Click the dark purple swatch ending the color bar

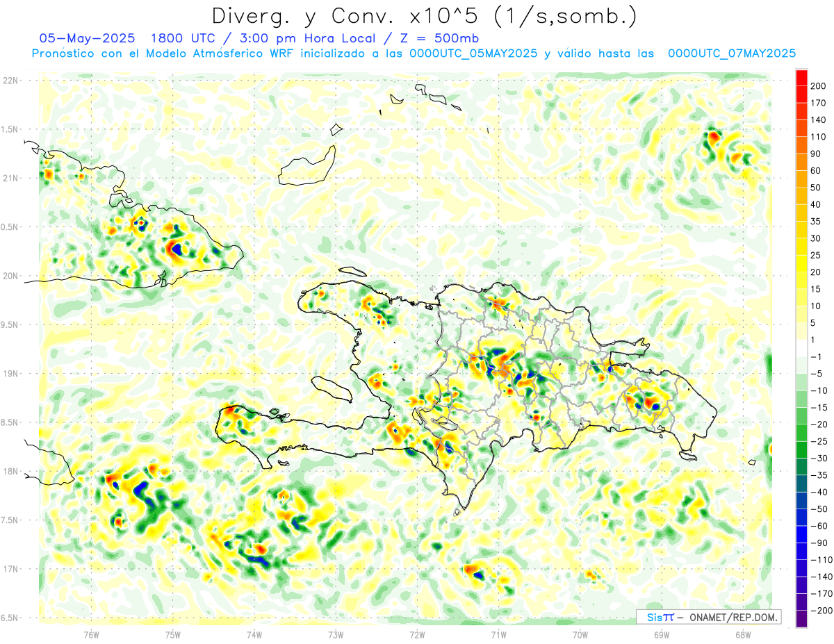pos(801,618)
